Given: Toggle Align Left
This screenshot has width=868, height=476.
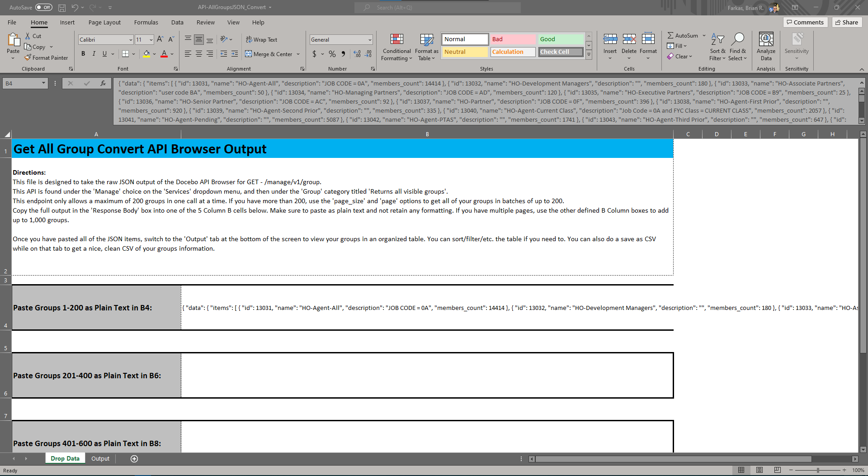Looking at the screenshot, I should (188, 54).
